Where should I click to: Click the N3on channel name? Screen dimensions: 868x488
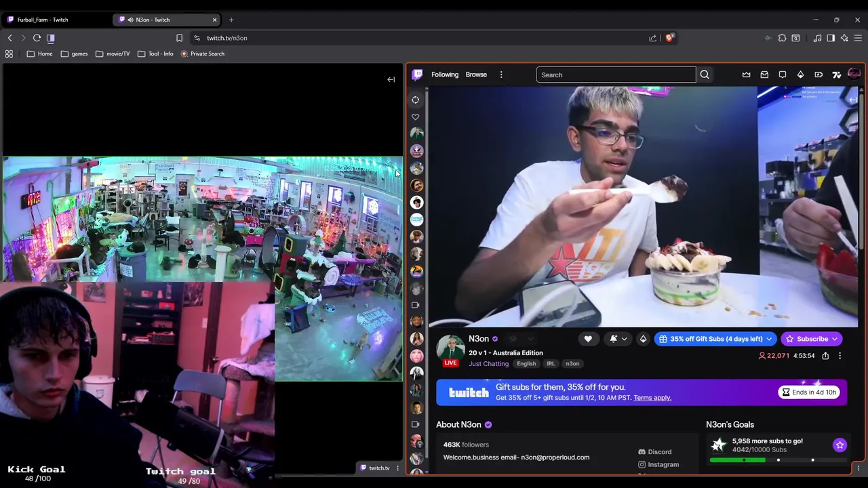click(x=479, y=339)
